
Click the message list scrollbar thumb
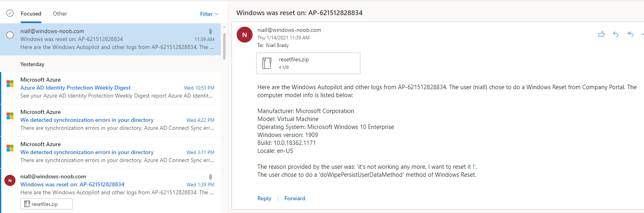[224, 46]
